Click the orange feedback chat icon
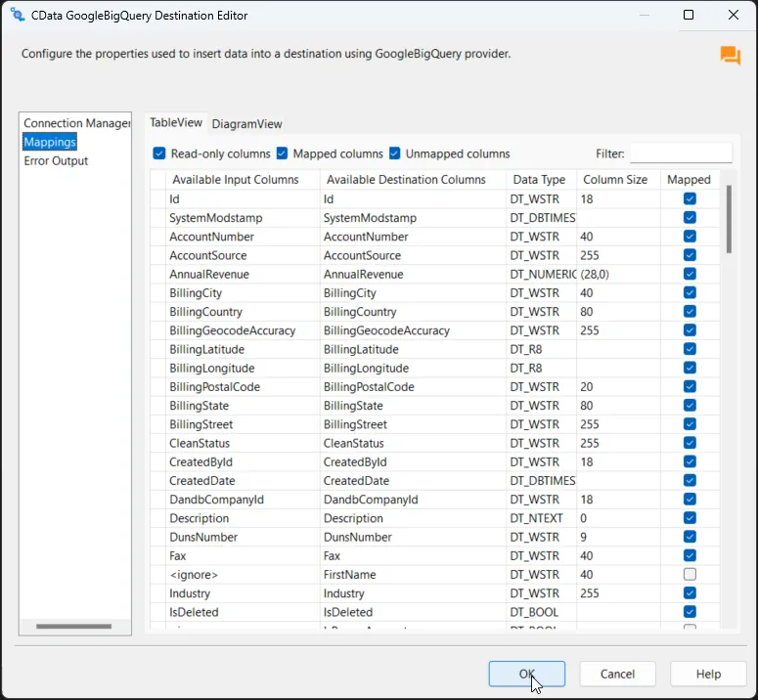Viewport: 758px width, 700px height. [730, 56]
